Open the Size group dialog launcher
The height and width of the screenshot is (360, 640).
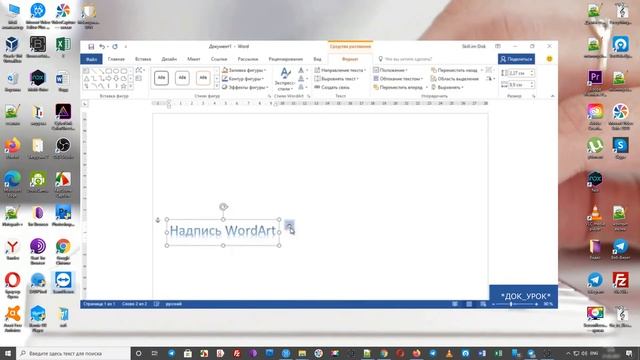pos(533,96)
